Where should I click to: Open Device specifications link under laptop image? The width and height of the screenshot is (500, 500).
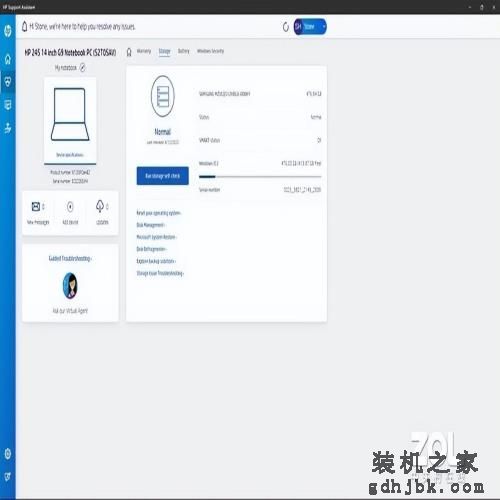coord(70,155)
